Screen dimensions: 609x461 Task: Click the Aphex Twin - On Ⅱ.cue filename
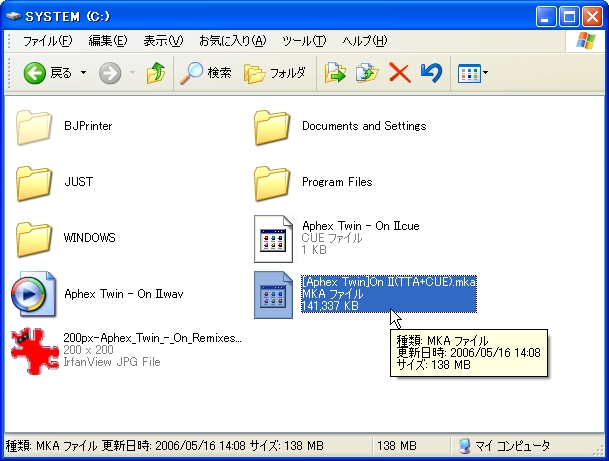(361, 226)
